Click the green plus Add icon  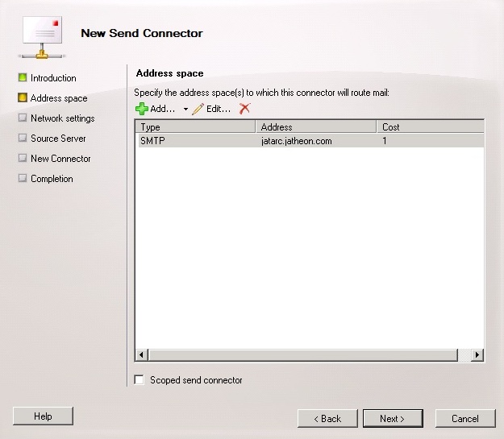[x=141, y=109]
